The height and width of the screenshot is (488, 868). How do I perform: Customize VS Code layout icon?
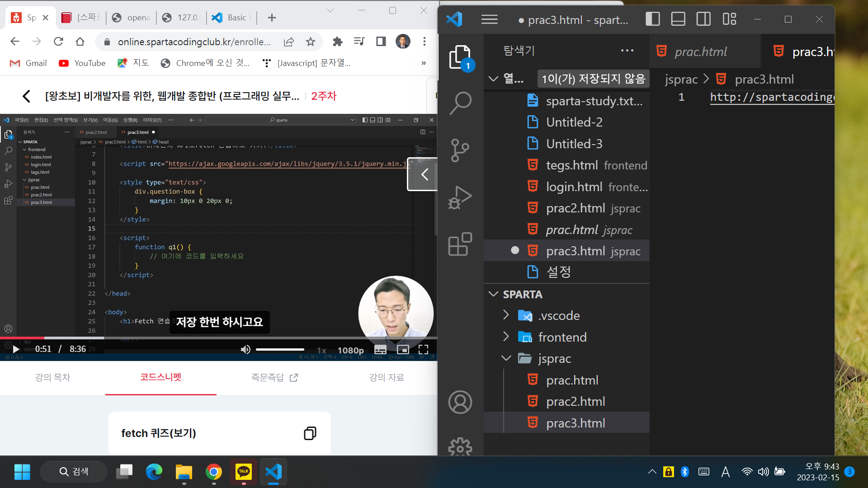pyautogui.click(x=729, y=19)
